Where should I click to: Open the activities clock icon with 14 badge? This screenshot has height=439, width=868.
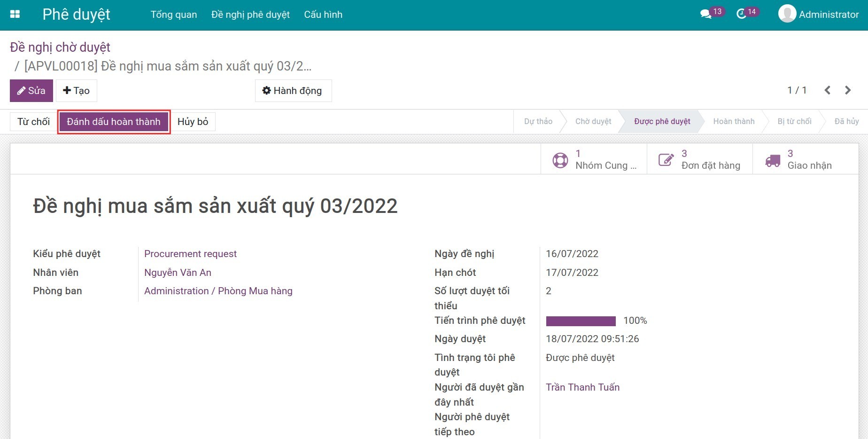(741, 14)
